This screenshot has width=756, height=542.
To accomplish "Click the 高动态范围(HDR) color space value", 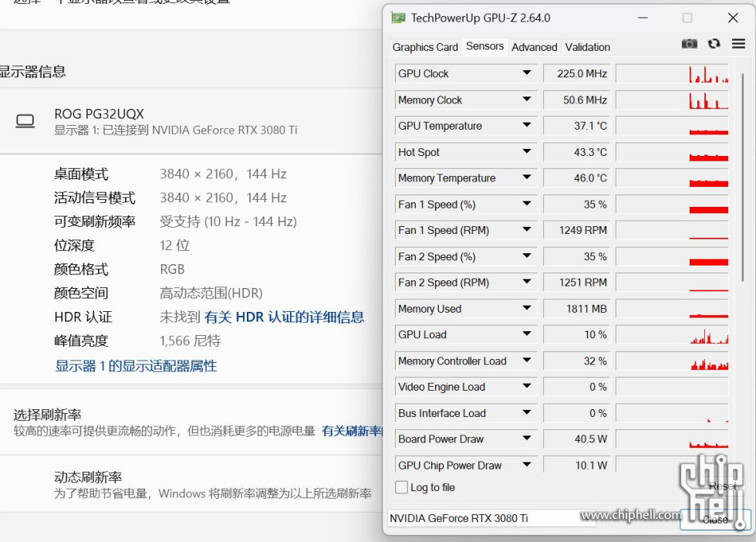I will pyautogui.click(x=211, y=293).
